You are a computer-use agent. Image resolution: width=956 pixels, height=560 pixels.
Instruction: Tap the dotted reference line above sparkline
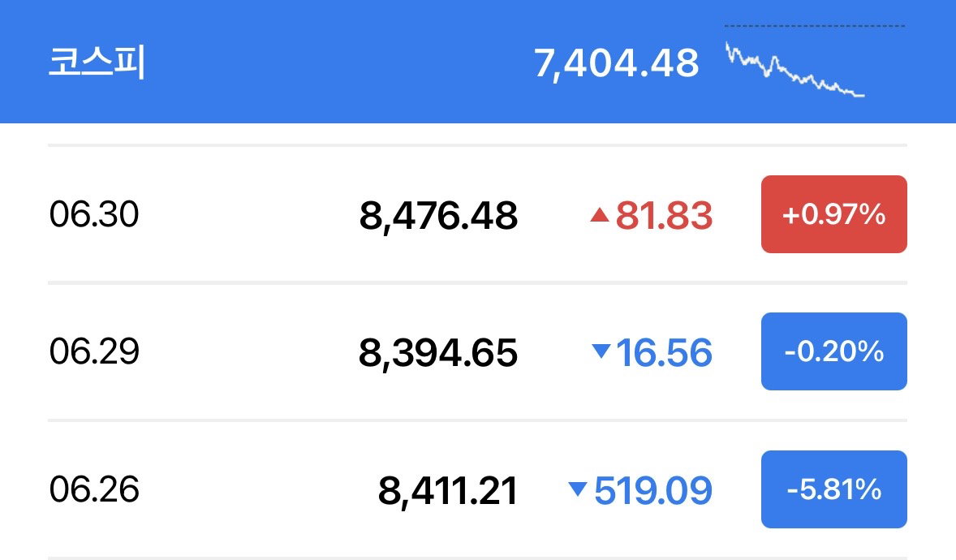tap(815, 26)
